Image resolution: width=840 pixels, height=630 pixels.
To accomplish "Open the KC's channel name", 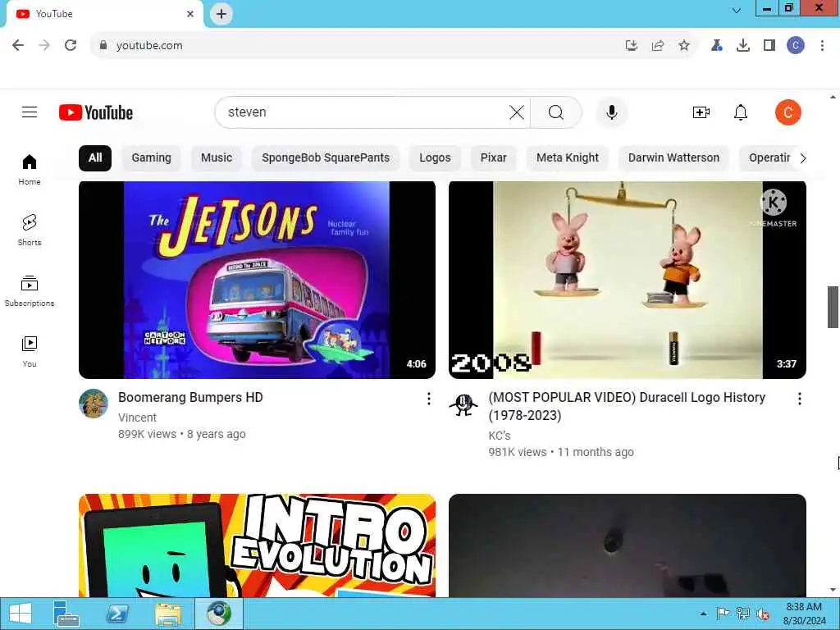I will [500, 436].
